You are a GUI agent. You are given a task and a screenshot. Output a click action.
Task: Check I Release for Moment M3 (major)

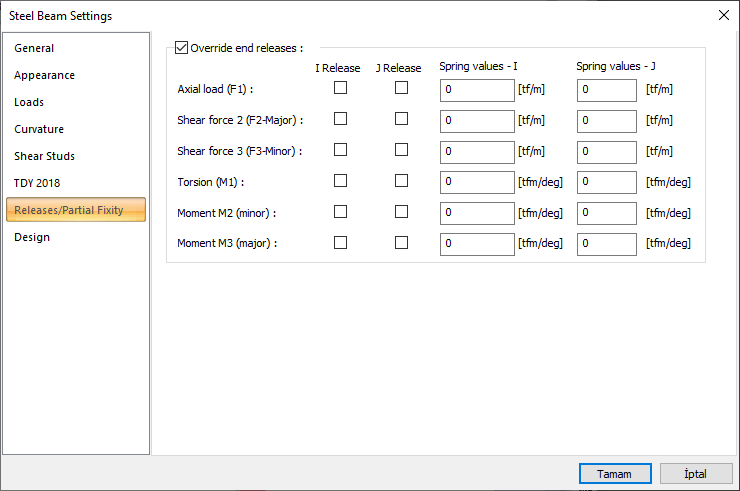(x=341, y=243)
